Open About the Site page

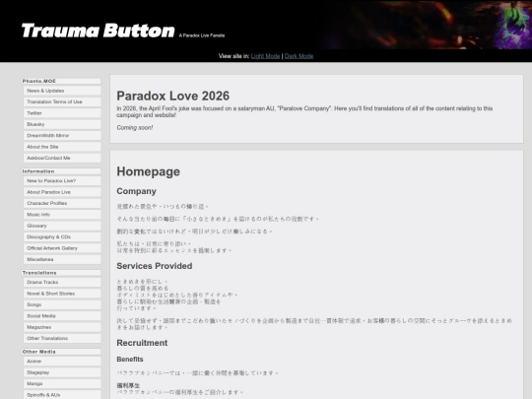62,147
